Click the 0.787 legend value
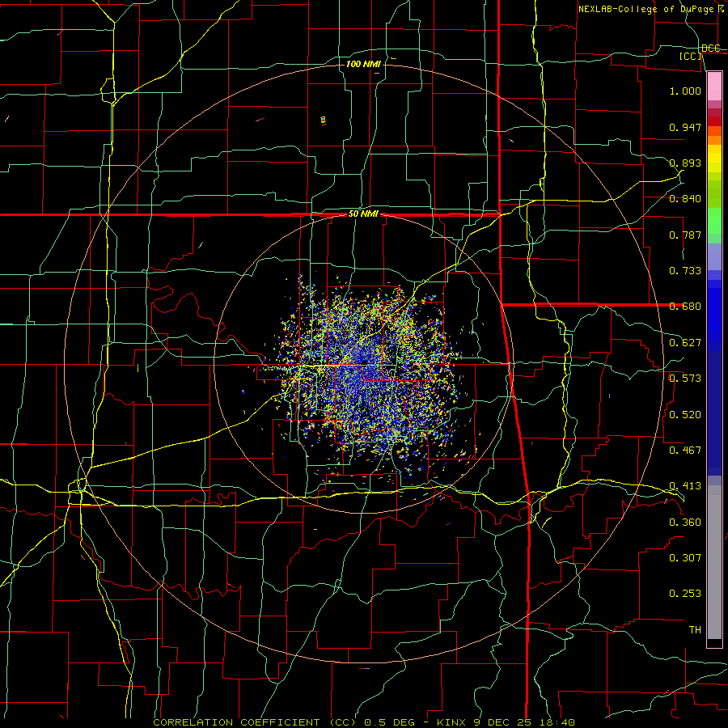728x728 pixels. 685,235
